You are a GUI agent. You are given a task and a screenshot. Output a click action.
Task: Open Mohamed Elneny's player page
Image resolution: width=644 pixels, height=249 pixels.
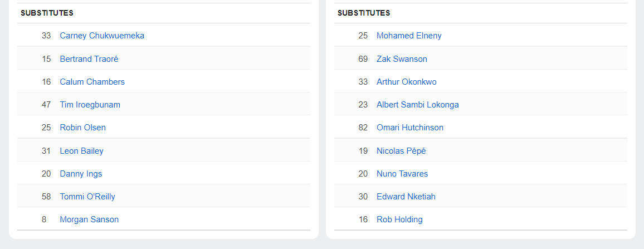coord(409,36)
